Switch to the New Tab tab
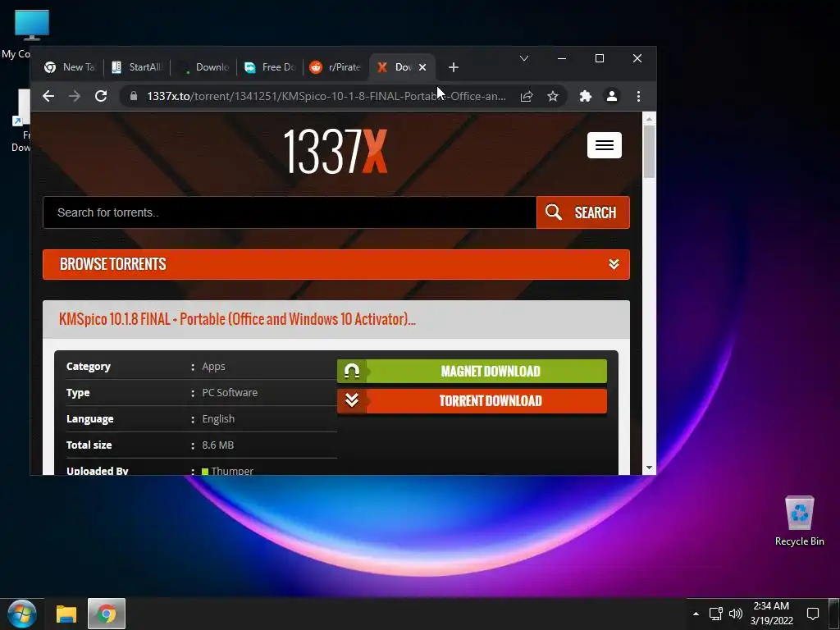This screenshot has width=840, height=630. 70,67
